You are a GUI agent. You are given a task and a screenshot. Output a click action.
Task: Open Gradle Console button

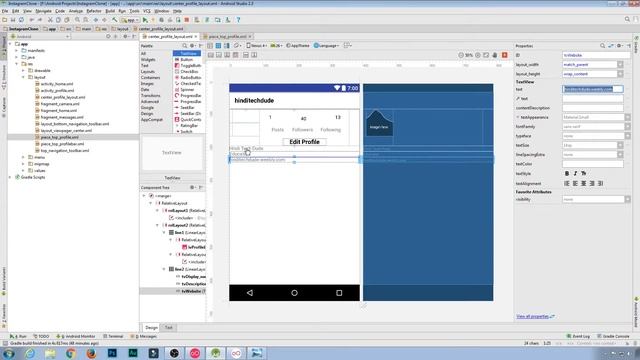pos(613,336)
